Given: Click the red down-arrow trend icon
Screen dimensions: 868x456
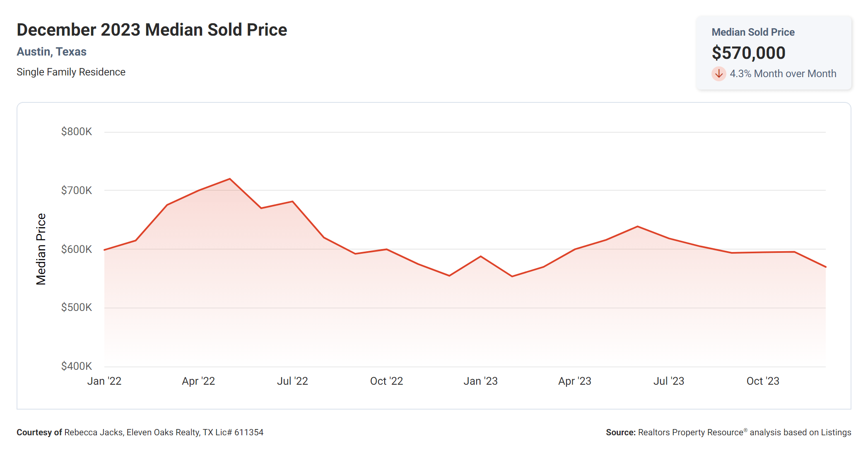Looking at the screenshot, I should coord(719,74).
